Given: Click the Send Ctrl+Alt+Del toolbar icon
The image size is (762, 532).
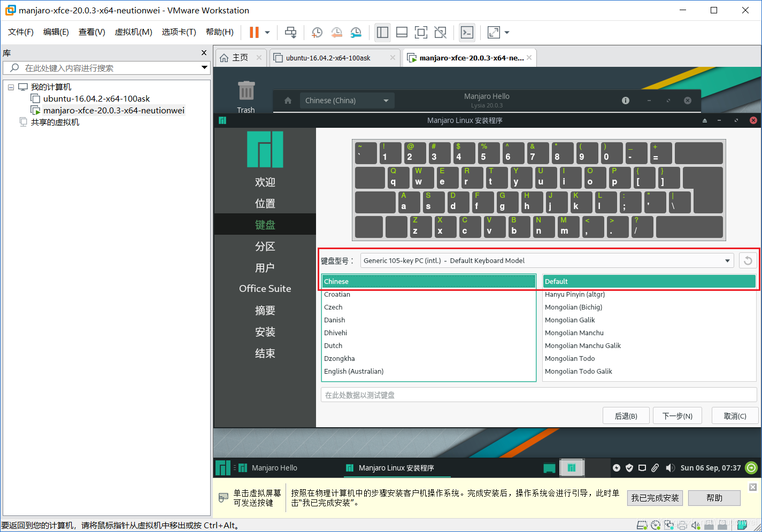Looking at the screenshot, I should 290,33.
